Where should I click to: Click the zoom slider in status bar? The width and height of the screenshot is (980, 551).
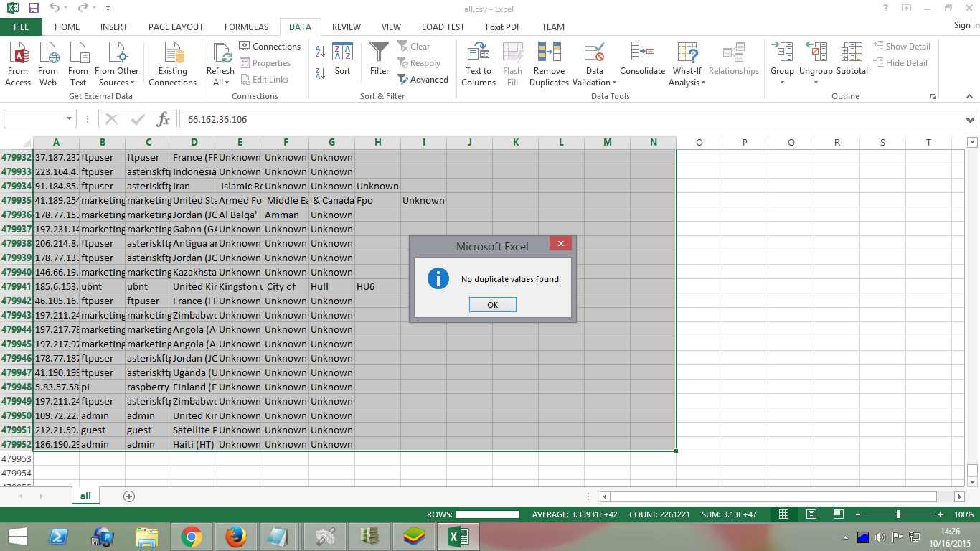899,514
